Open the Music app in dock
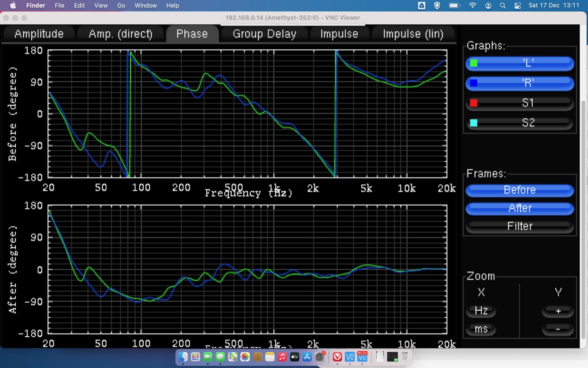 [282, 357]
